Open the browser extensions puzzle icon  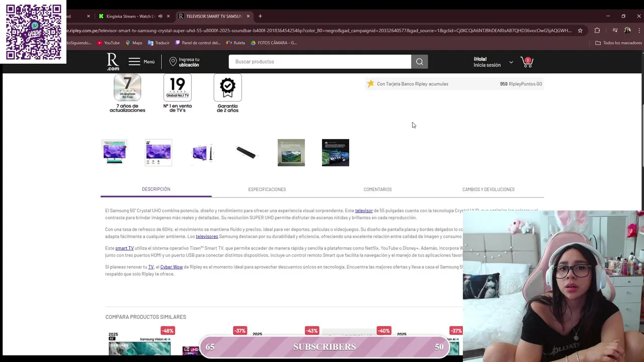597,30
